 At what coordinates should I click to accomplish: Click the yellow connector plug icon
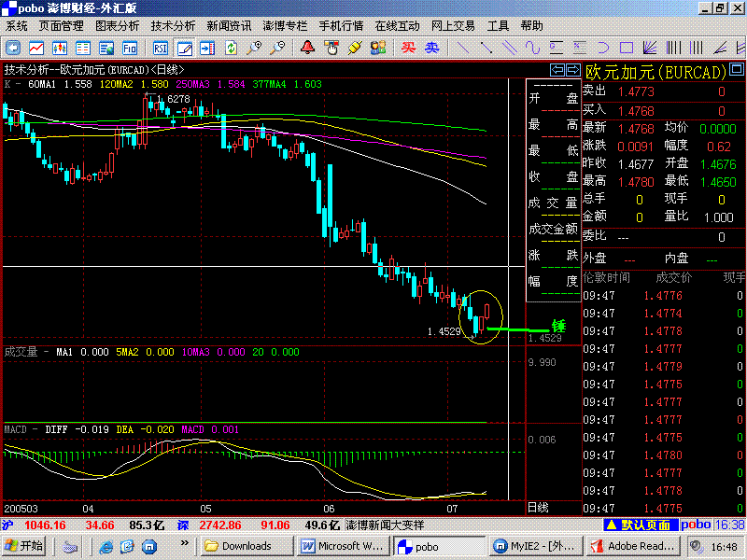click(355, 49)
